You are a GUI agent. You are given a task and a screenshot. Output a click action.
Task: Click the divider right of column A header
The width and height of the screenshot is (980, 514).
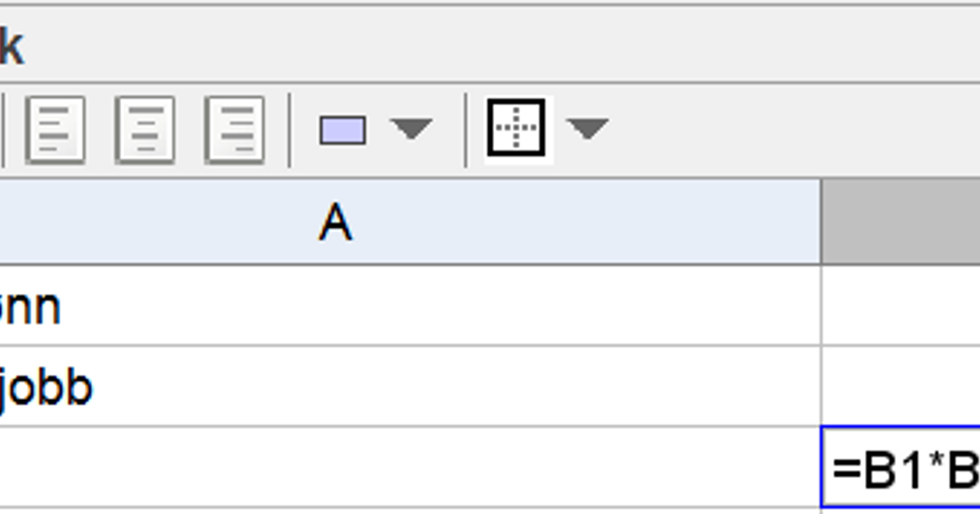(x=821, y=221)
